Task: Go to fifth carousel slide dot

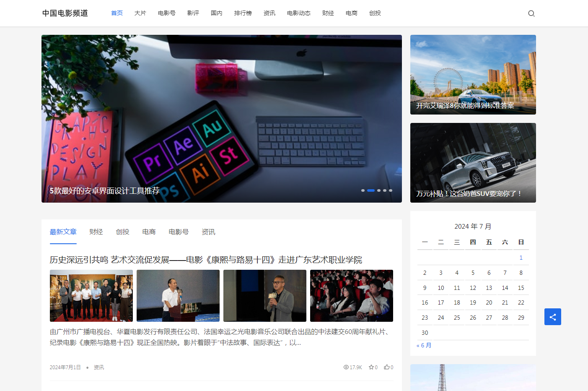Action: pos(391,190)
